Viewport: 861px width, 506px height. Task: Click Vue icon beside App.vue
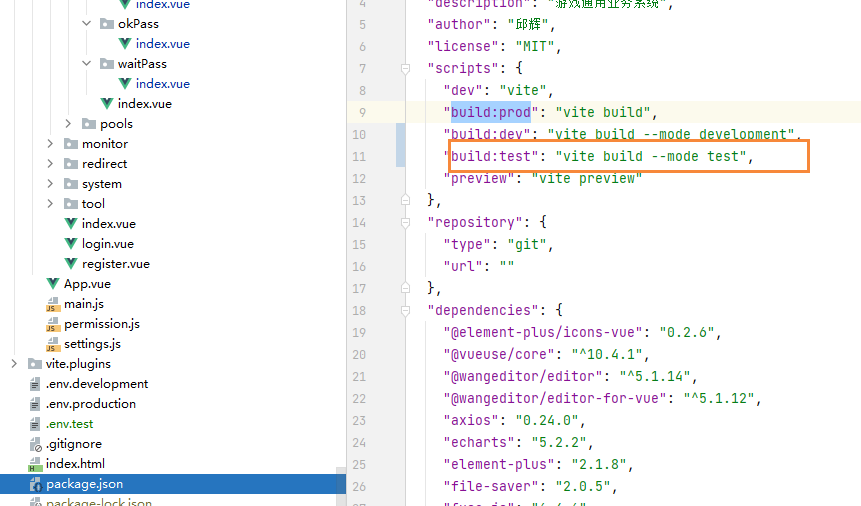click(x=53, y=283)
